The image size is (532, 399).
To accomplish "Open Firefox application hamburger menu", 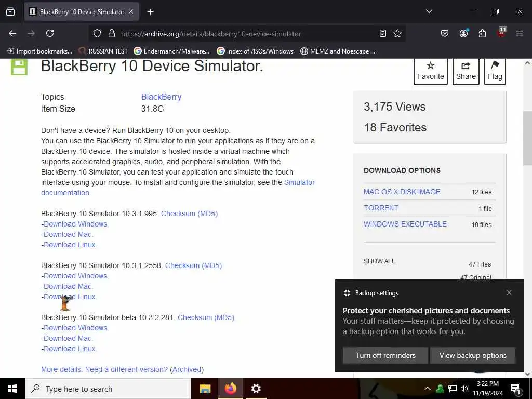I will point(519,34).
